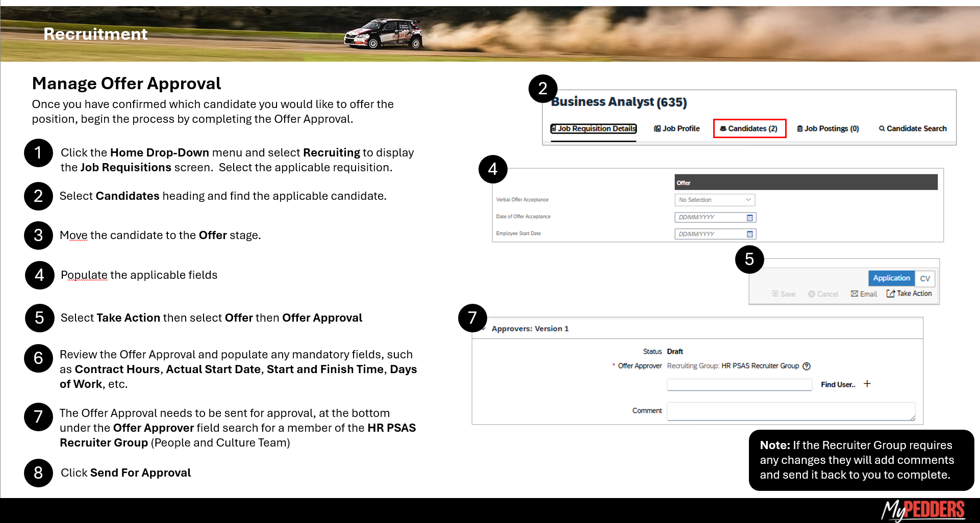Click the Candidate Search magnifier icon
The height and width of the screenshot is (523, 980).
882,128
